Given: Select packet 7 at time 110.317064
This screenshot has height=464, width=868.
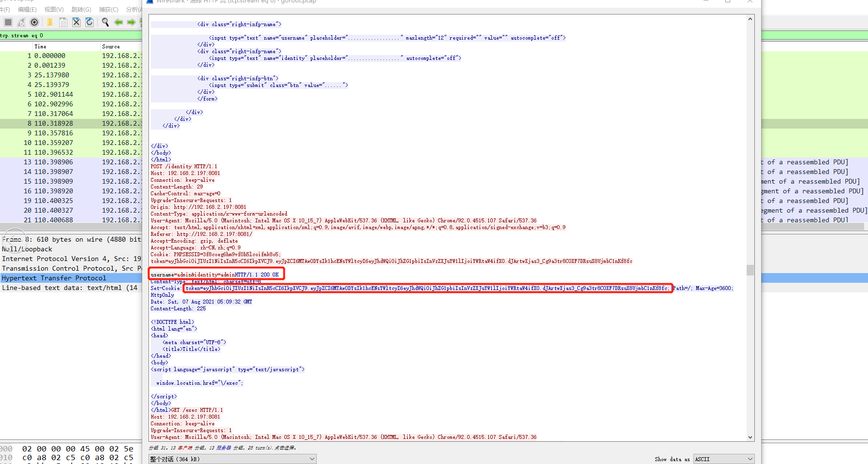Looking at the screenshot, I should click(x=71, y=114).
